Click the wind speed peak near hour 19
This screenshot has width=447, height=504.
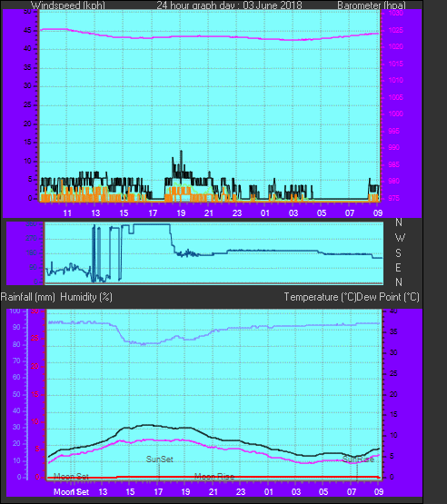[181, 151]
